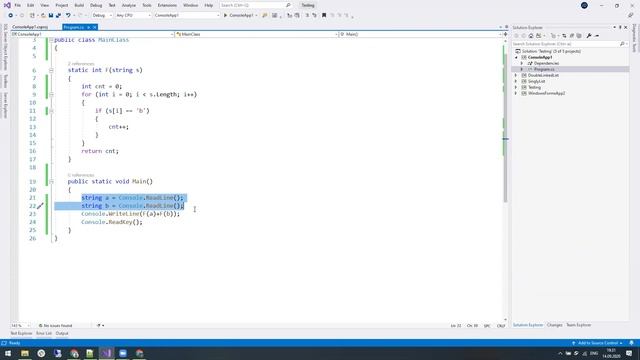640x360 pixels.
Task: Open the MainClass type navigation dropdown
Action: pos(256,34)
